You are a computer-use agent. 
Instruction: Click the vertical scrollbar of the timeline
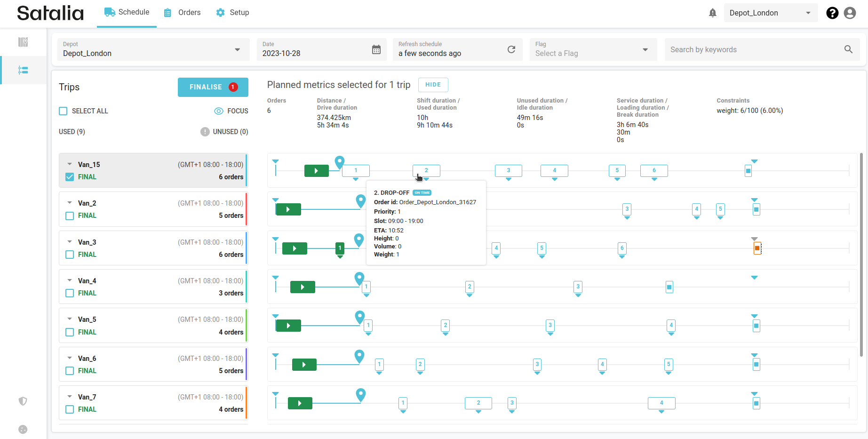tap(861, 254)
